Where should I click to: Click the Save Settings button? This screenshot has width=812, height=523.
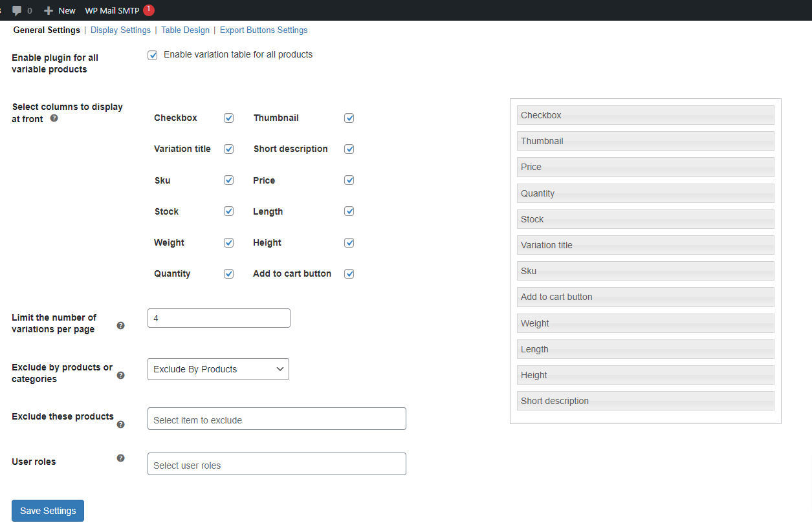click(x=47, y=510)
